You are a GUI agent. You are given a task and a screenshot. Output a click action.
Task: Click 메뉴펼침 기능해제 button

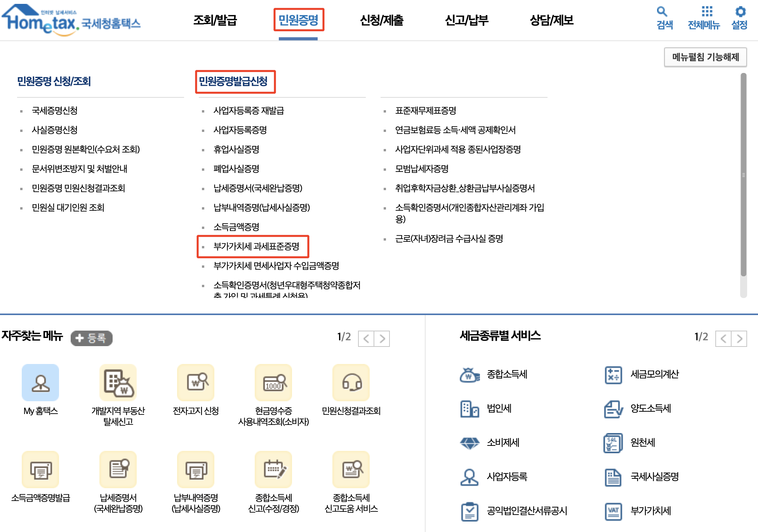point(705,57)
